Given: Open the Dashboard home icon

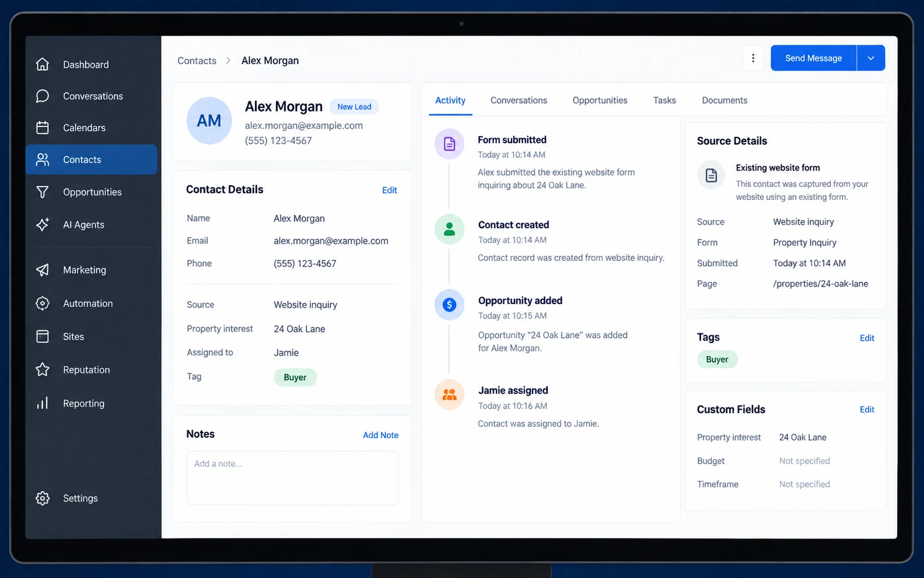Looking at the screenshot, I should 43,64.
